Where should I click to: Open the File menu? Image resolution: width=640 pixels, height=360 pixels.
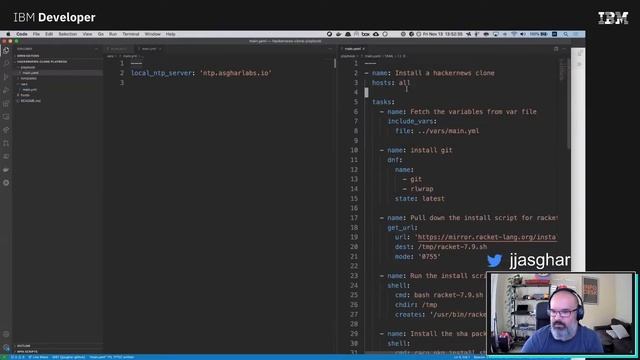(36, 34)
